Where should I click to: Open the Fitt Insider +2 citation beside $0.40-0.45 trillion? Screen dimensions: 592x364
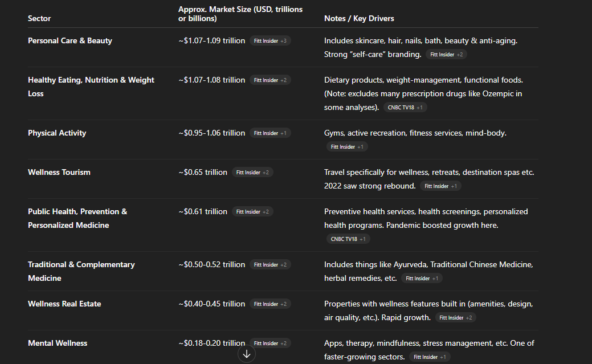270,304
